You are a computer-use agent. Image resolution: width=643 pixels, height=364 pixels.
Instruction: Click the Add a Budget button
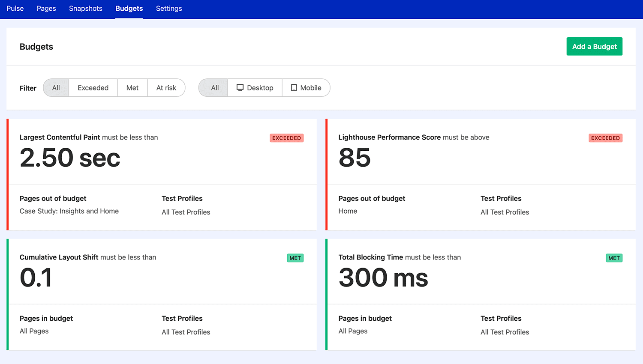pyautogui.click(x=594, y=46)
